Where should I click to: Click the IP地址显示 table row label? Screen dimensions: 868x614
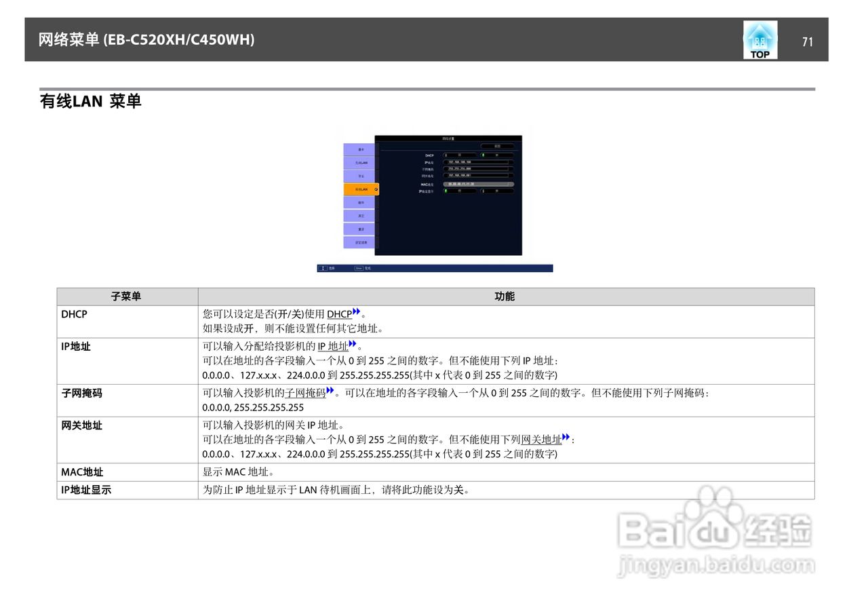coord(86,489)
